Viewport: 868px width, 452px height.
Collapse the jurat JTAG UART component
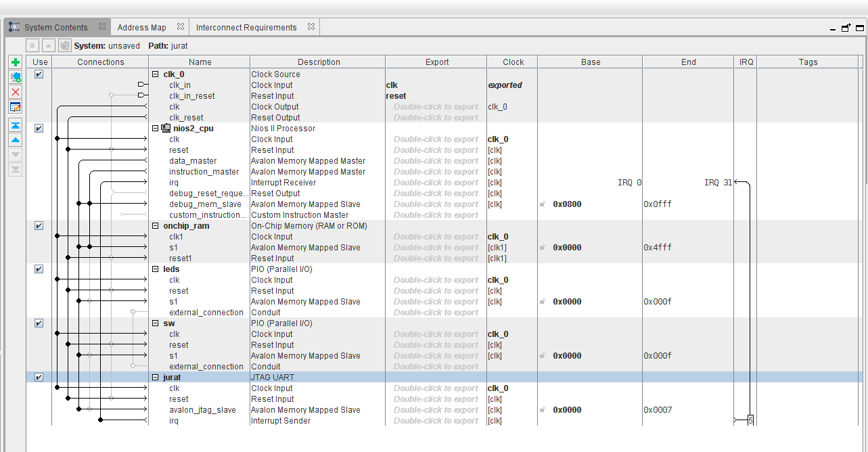(x=156, y=378)
